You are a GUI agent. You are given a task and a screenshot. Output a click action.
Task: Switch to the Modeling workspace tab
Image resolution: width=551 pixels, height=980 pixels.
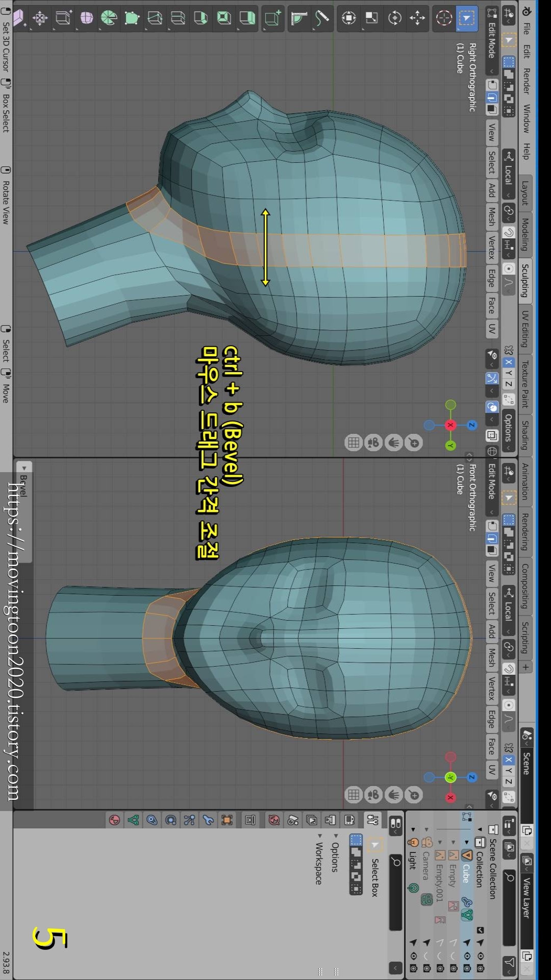(525, 234)
